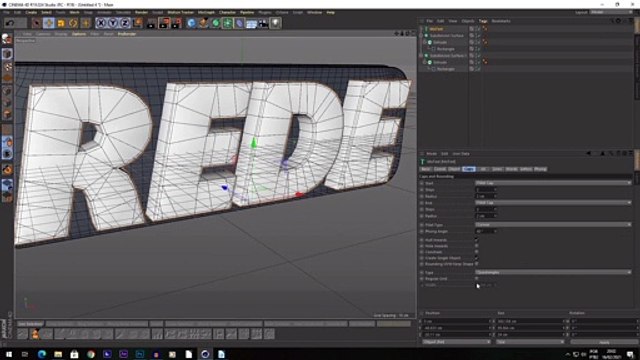Select the Rotate tool
This screenshot has width=640, height=360.
tap(73, 23)
